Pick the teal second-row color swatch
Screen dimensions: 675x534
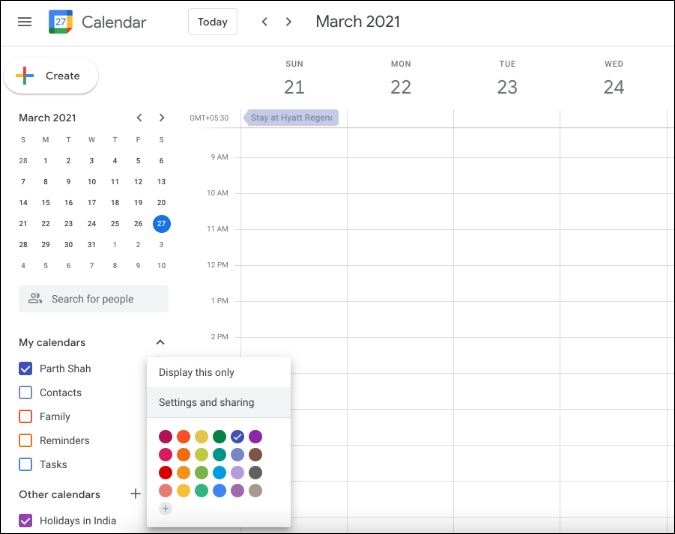[x=219, y=454]
